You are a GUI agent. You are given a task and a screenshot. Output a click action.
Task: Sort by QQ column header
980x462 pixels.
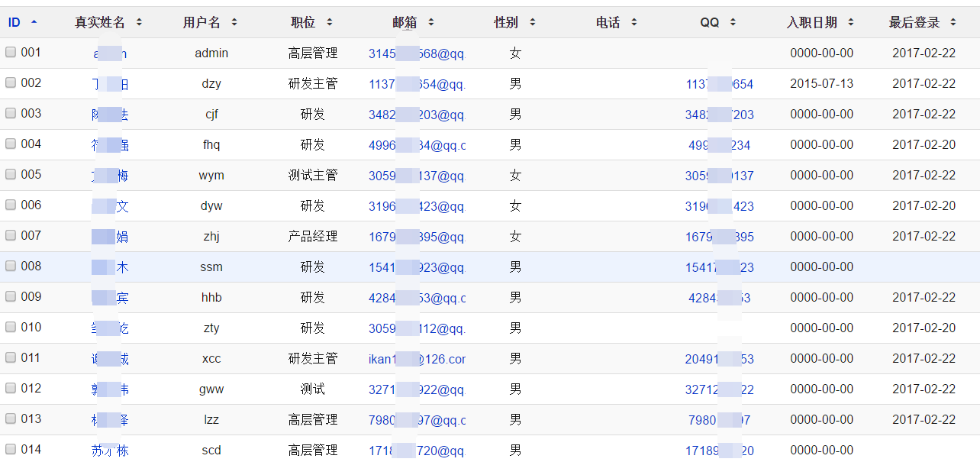click(x=718, y=22)
